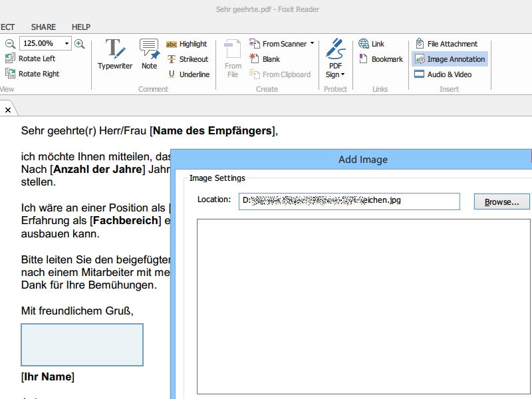Viewport: 532px width, 399px height.
Task: Insert a File Attachment
Action: pos(446,44)
